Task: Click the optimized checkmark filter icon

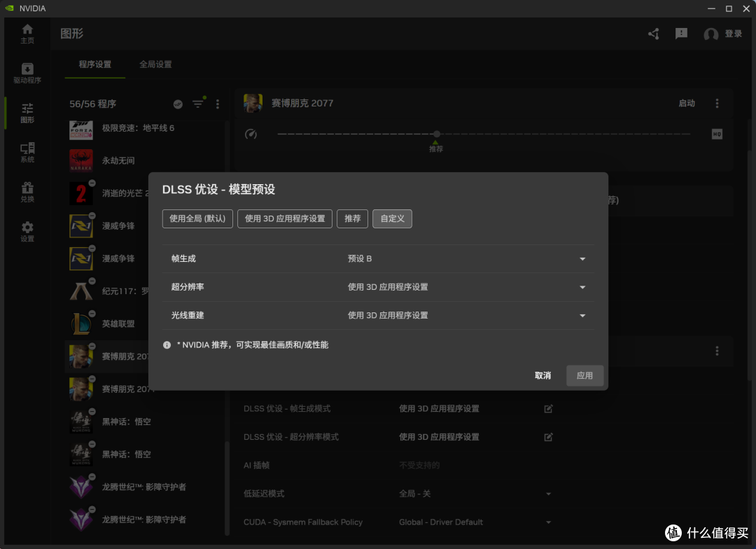Action: pos(178,104)
